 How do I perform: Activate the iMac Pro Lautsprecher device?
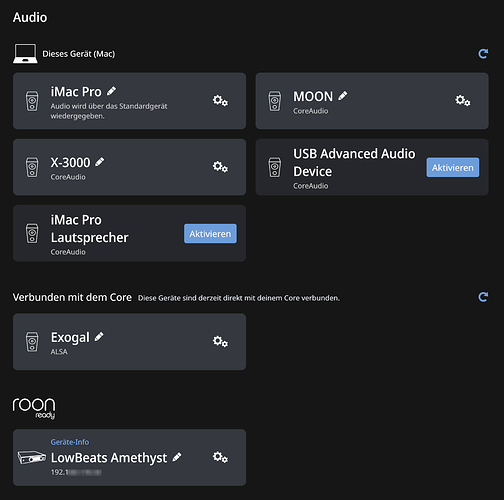tap(210, 233)
